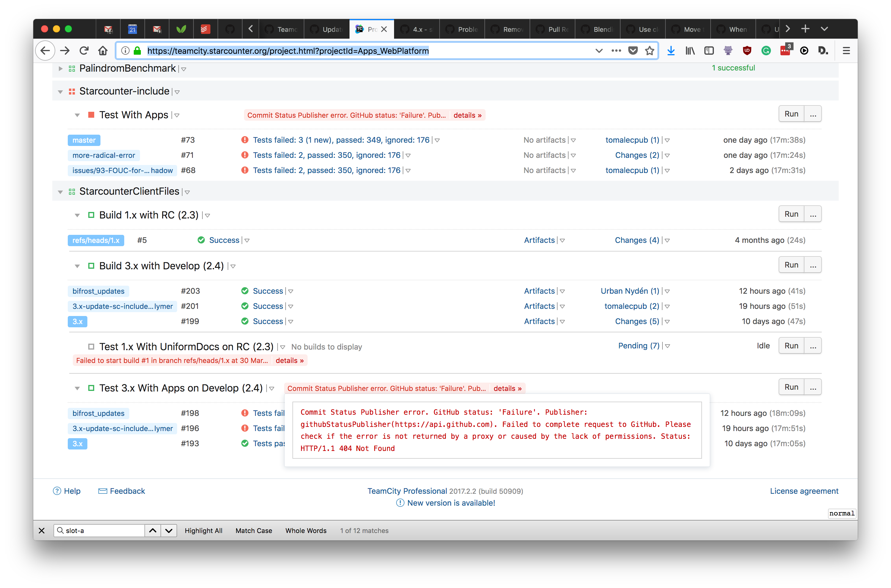Run the Test With Apps build
Image resolution: width=891 pixels, height=588 pixels.
tap(791, 114)
